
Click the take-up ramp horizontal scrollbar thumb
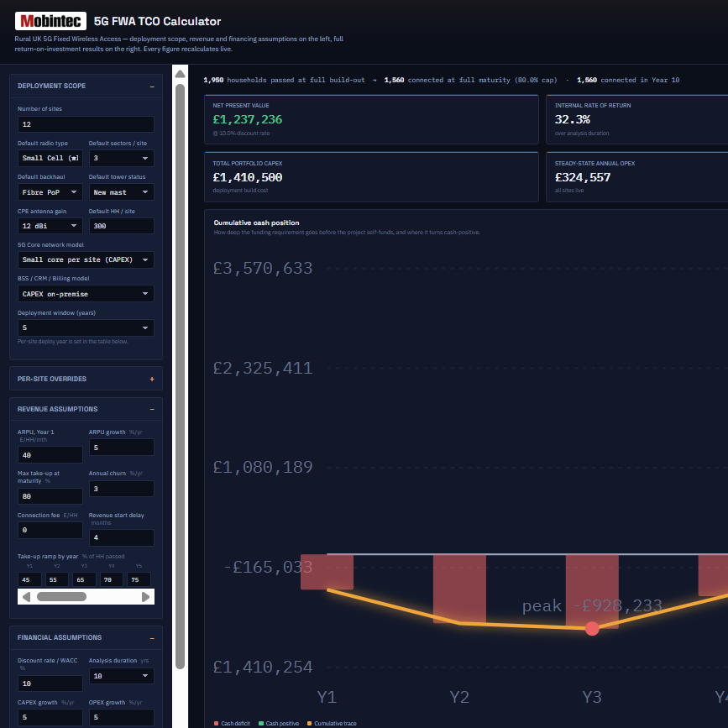(62, 597)
